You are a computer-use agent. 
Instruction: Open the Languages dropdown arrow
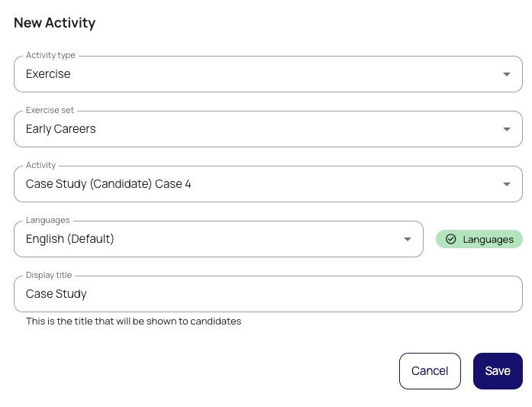click(408, 239)
